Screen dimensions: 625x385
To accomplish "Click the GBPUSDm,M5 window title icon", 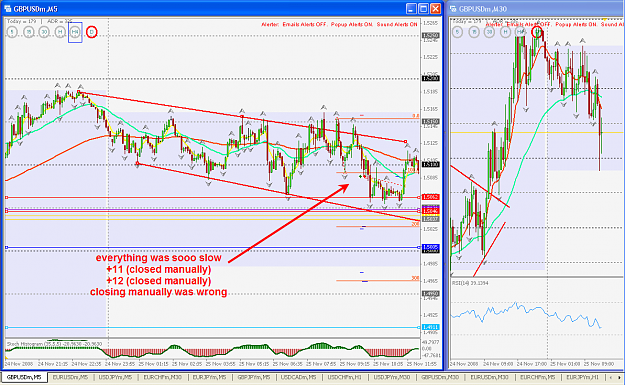I will 8,8.
